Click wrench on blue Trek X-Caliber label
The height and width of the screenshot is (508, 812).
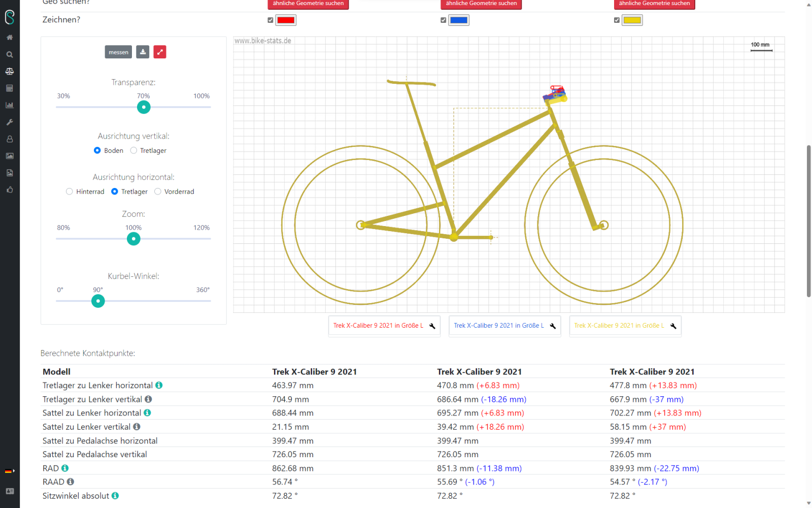point(553,326)
